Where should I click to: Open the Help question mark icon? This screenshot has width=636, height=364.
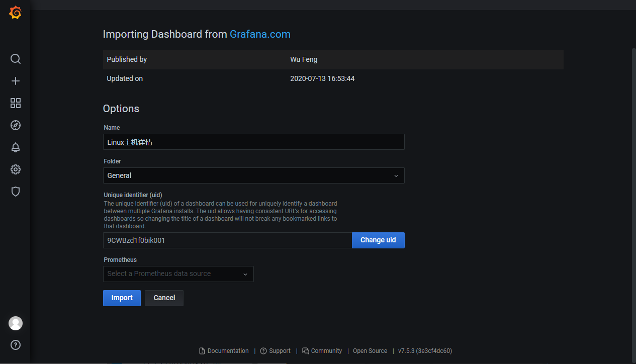click(x=16, y=345)
